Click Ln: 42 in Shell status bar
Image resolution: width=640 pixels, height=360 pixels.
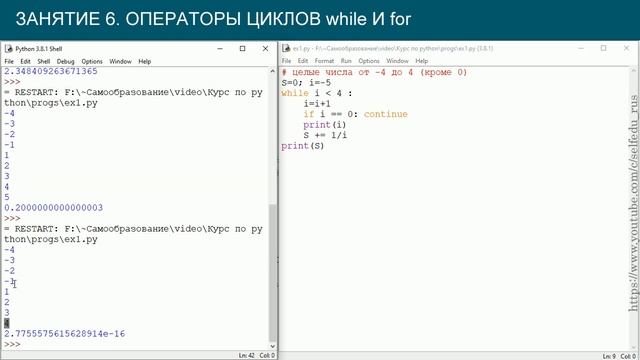[x=247, y=356]
